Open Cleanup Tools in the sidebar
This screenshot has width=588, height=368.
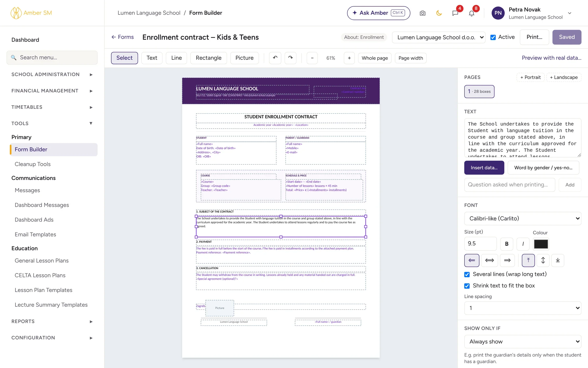coord(33,164)
